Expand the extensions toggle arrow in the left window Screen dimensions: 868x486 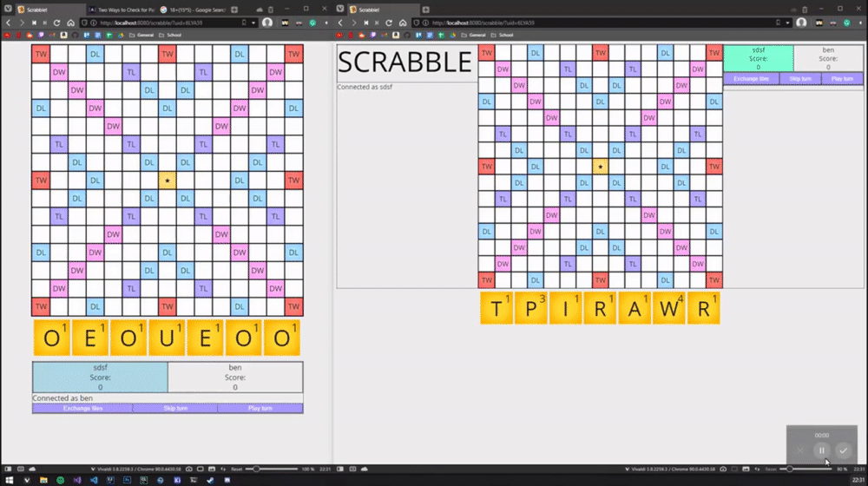point(326,23)
